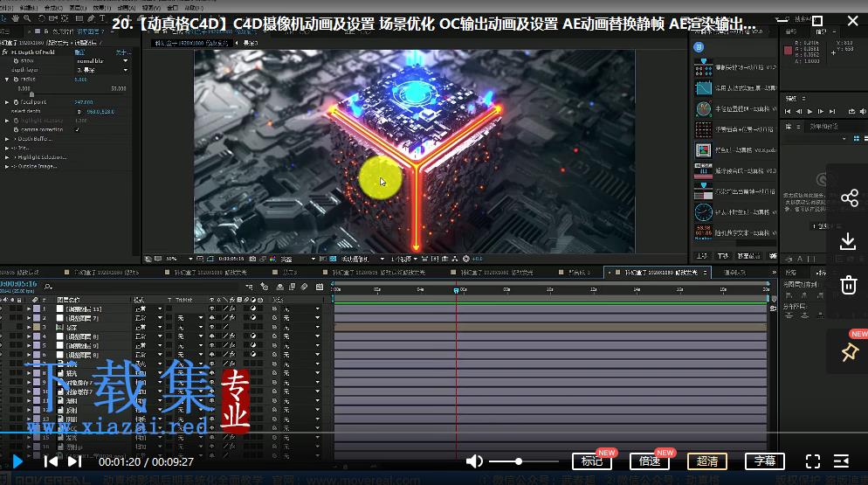Expand layer 1 in the timeline

[x=29, y=308]
